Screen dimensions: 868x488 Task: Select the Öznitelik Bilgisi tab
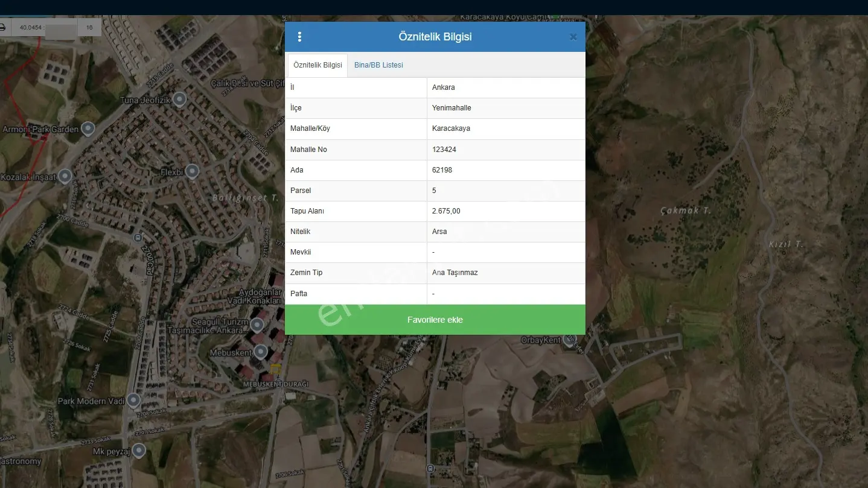click(x=318, y=65)
